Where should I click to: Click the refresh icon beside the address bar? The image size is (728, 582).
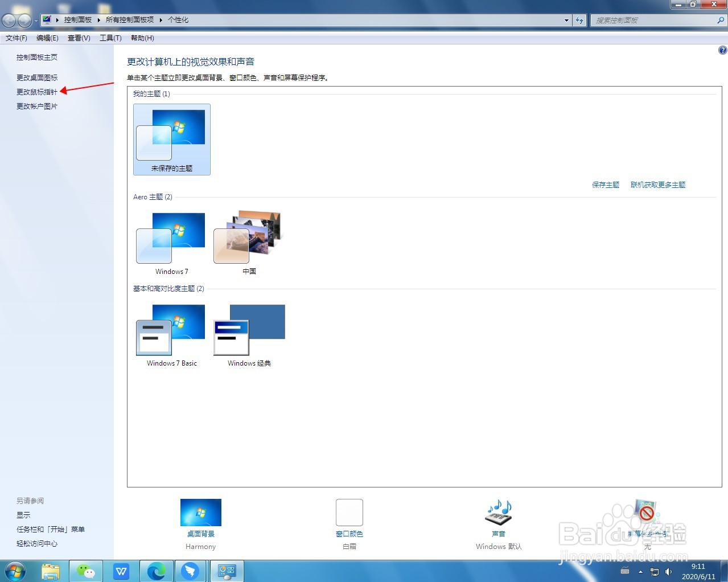pos(579,20)
